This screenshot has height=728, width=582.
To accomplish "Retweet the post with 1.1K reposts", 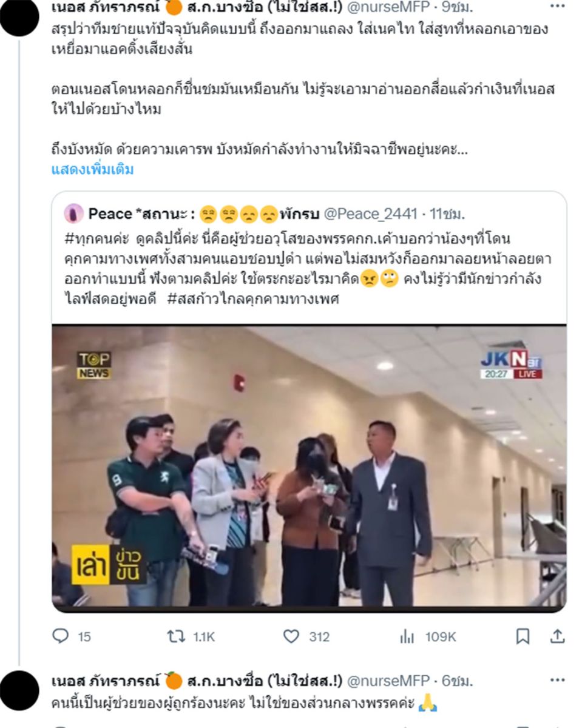I will [x=191, y=636].
